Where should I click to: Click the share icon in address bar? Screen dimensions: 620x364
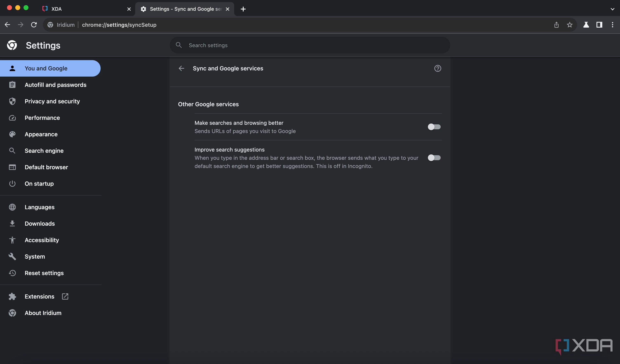point(556,25)
